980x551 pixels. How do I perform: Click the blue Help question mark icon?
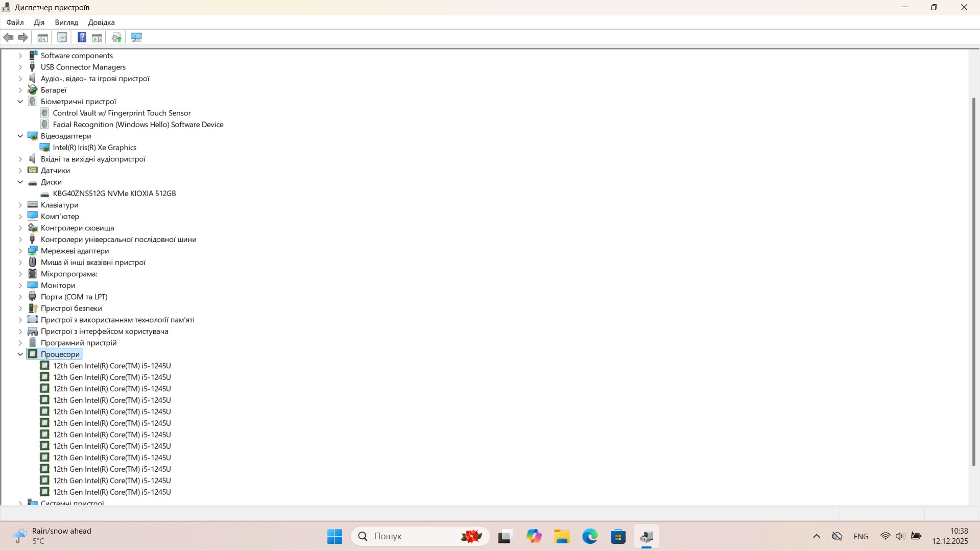(82, 37)
